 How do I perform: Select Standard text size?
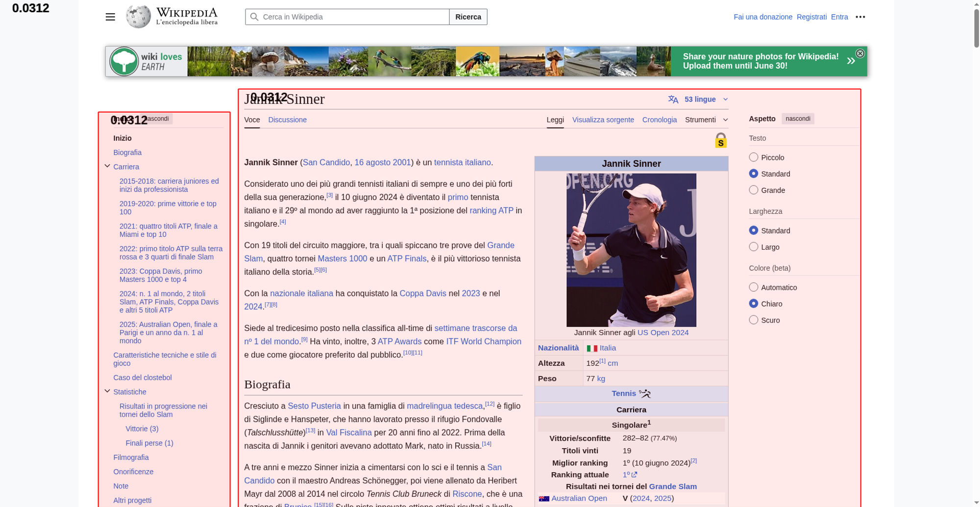pyautogui.click(x=754, y=174)
